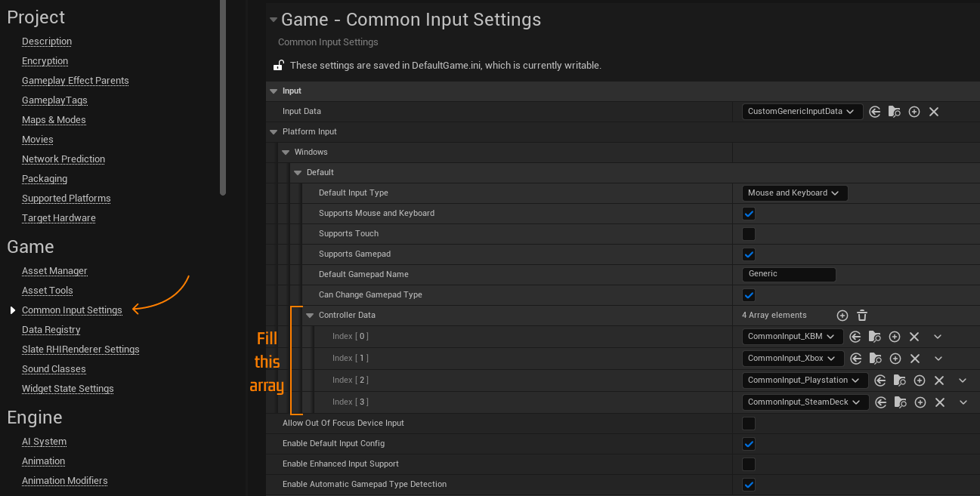
Task: Remove all Controller Data elements with trash icon
Action: click(x=862, y=316)
